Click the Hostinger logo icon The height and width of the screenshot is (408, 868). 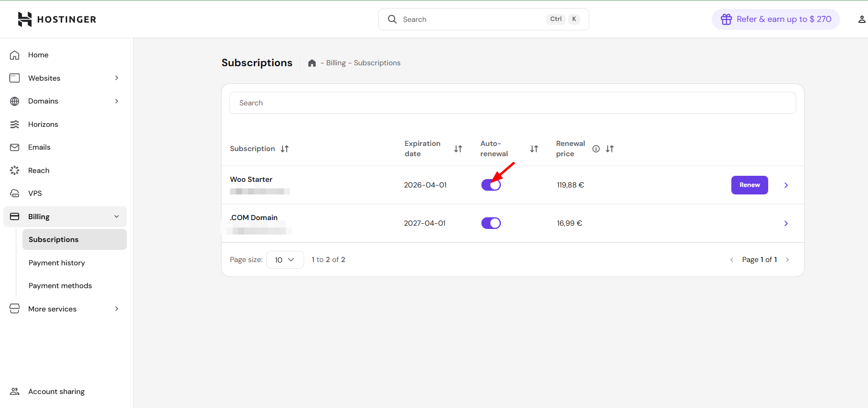(25, 19)
